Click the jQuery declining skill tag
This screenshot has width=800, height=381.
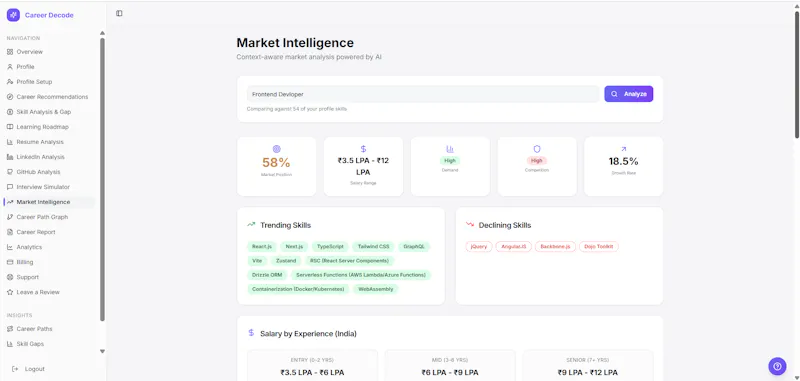[479, 246]
